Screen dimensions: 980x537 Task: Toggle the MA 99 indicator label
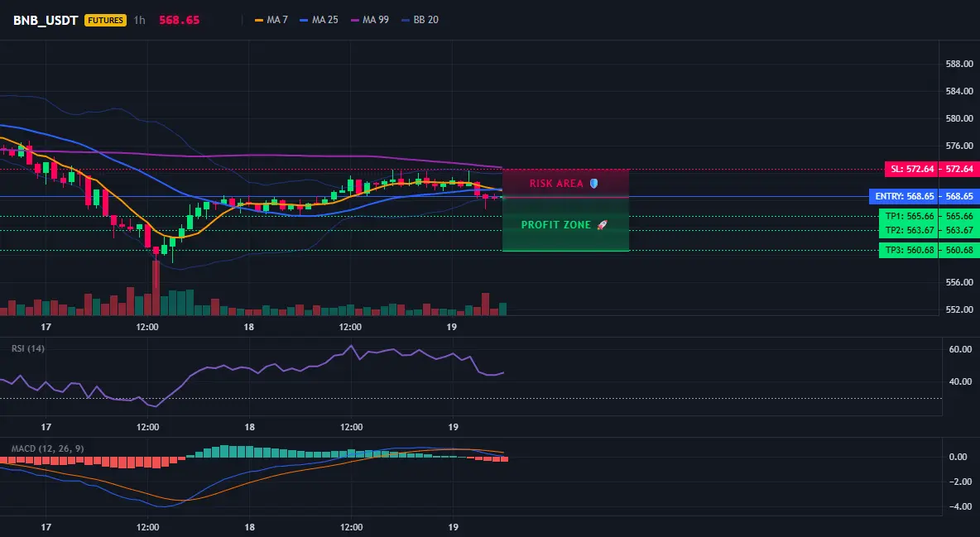376,20
